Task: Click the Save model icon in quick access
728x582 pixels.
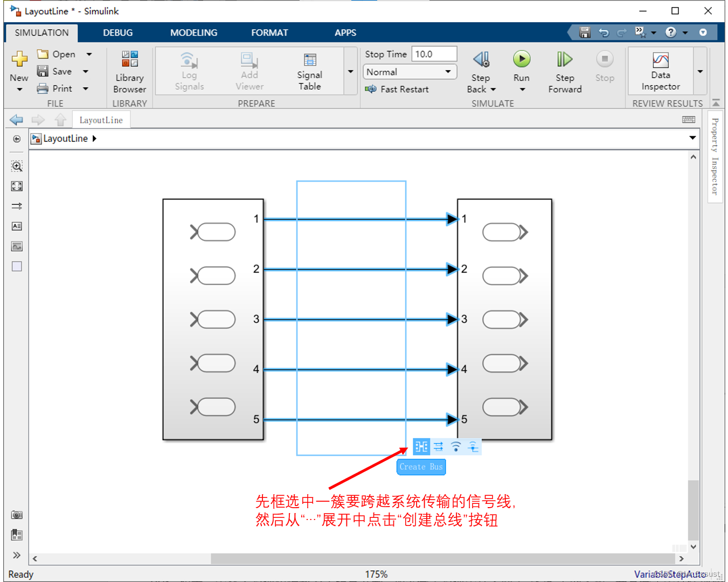Action: pyautogui.click(x=584, y=32)
